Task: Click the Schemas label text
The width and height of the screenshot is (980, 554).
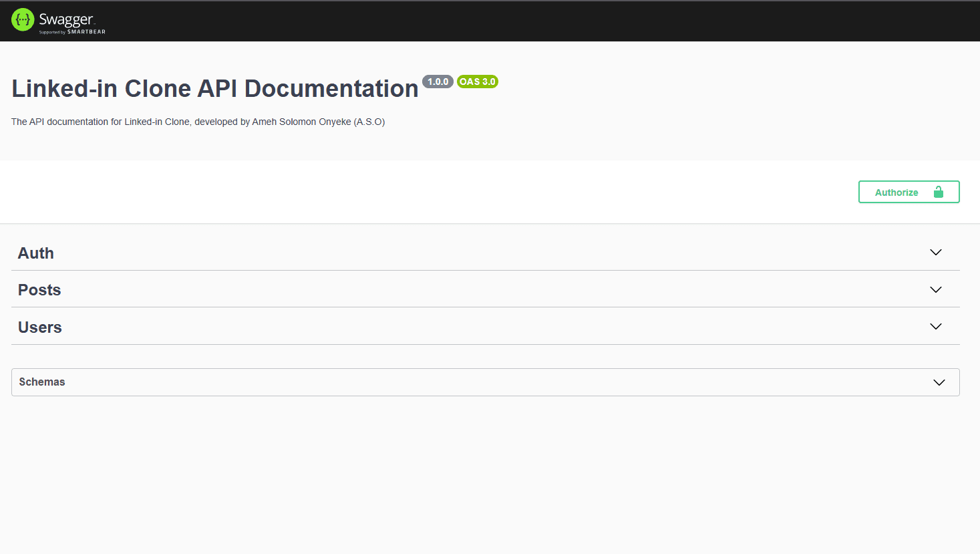Action: tap(42, 382)
